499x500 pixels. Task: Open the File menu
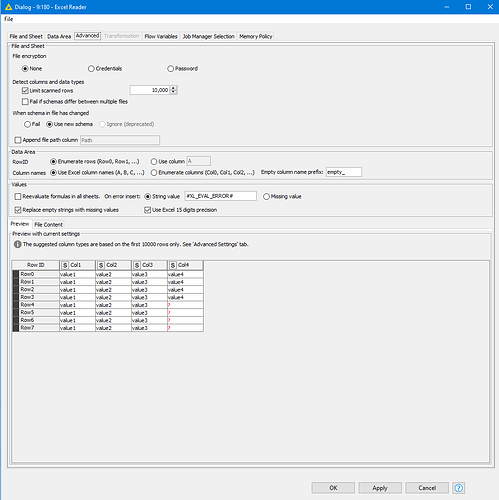coord(8,19)
